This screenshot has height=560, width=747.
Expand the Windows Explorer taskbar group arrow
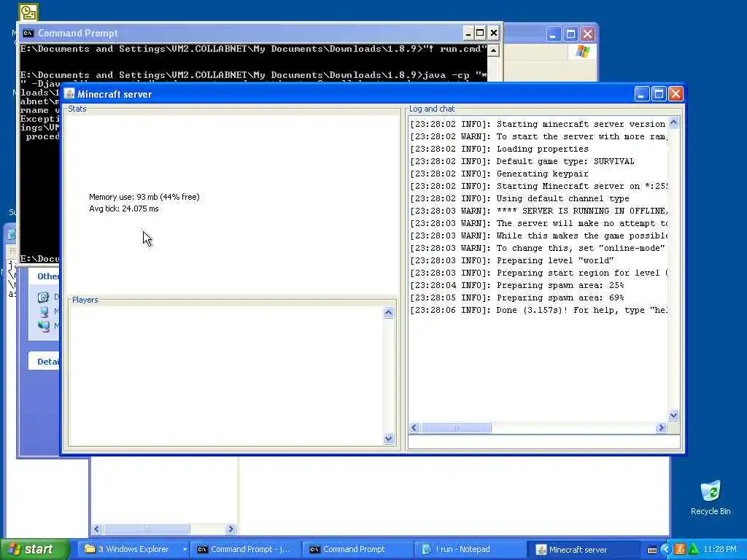185,550
